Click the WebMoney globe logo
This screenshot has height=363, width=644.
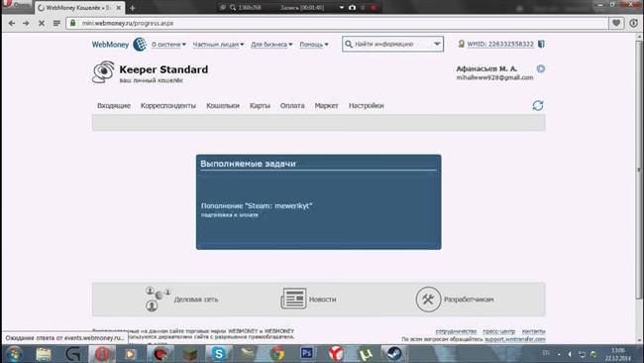click(140, 44)
